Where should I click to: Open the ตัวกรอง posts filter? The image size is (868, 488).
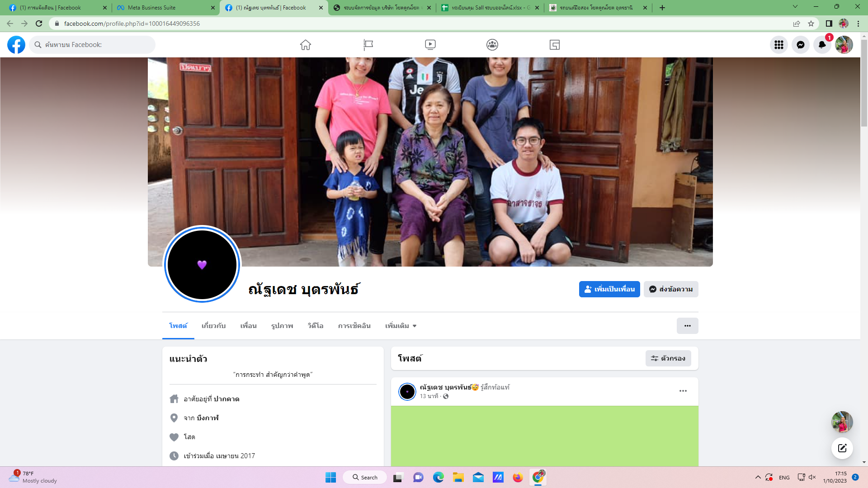[668, 358]
